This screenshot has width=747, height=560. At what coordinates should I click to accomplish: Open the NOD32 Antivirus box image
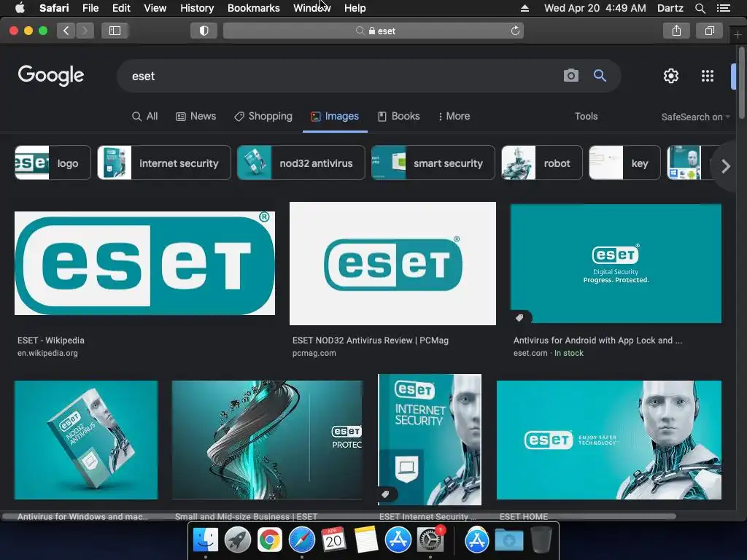point(86,440)
